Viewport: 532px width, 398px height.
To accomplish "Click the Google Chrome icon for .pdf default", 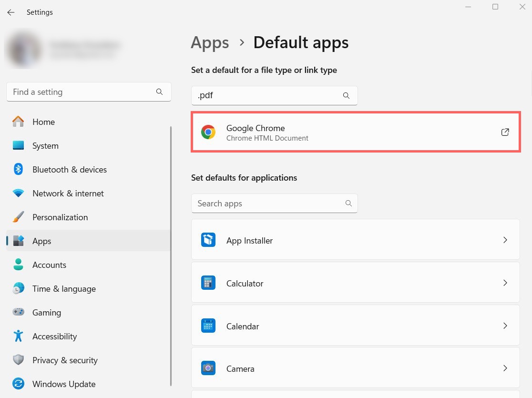I will pos(208,132).
